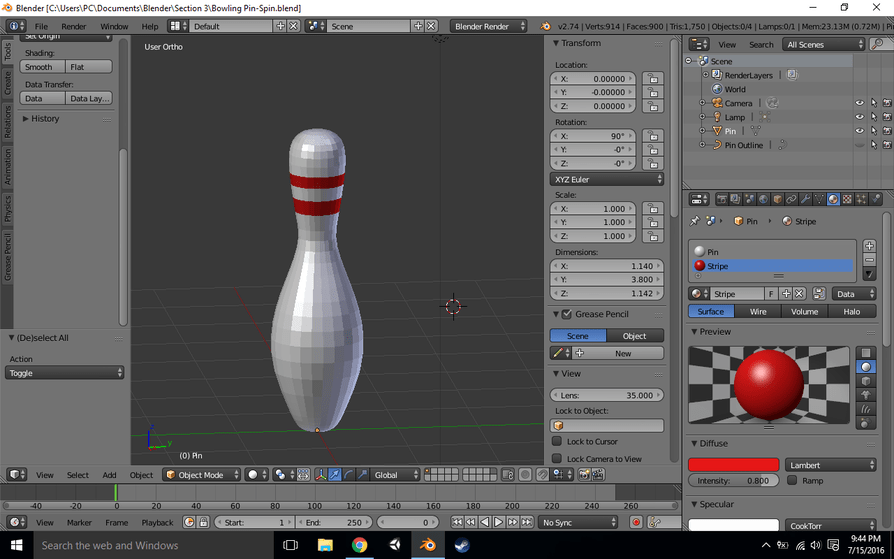Select the cube preview shape icon
Image resolution: width=894 pixels, height=559 pixels.
point(867,381)
